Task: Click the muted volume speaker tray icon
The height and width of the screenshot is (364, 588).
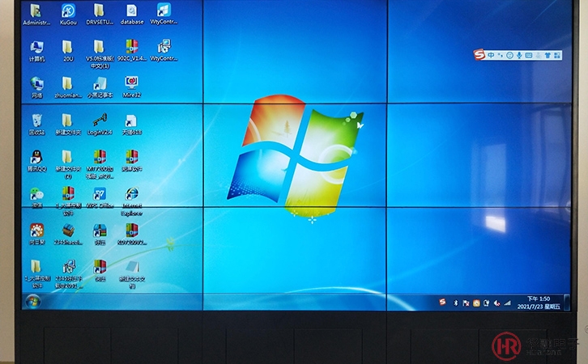Action: tap(496, 303)
